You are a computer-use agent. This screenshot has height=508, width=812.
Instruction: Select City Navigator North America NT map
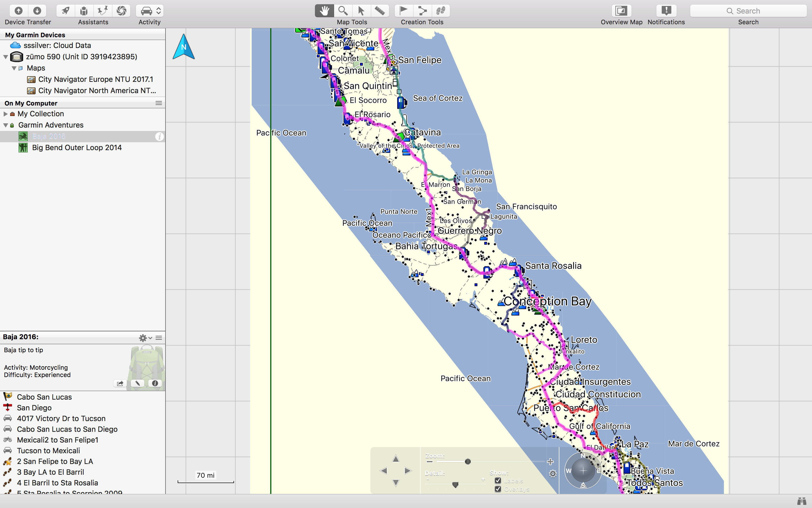83,91
